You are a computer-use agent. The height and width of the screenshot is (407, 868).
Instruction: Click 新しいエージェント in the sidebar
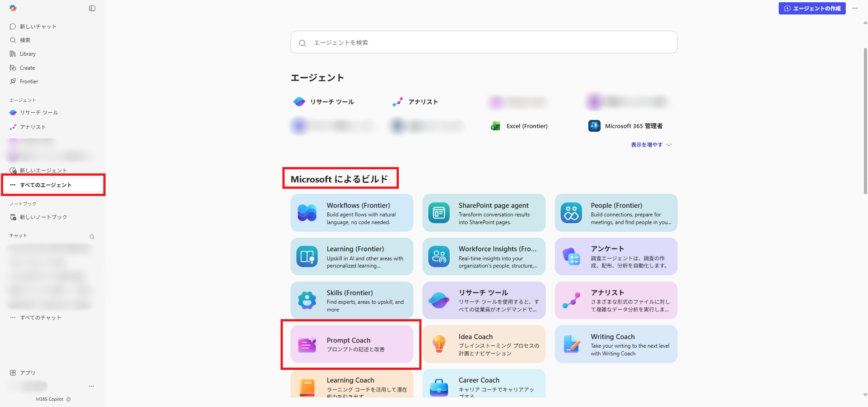tap(39, 171)
